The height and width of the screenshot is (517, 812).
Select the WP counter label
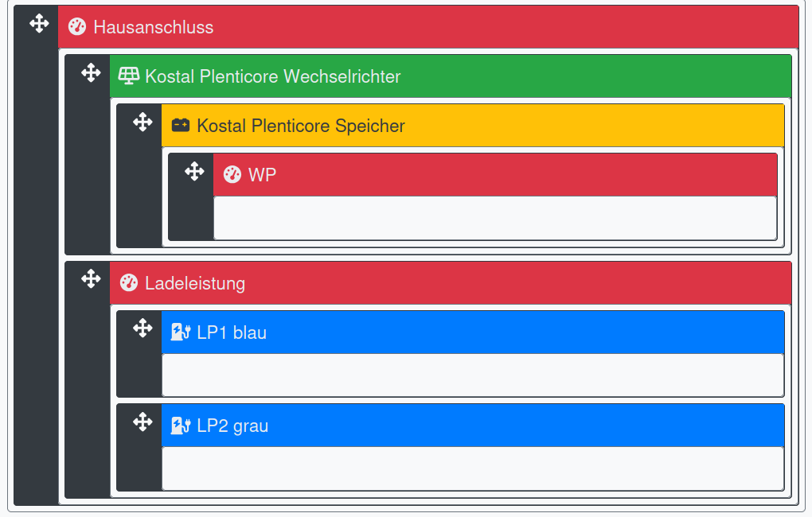(x=262, y=175)
